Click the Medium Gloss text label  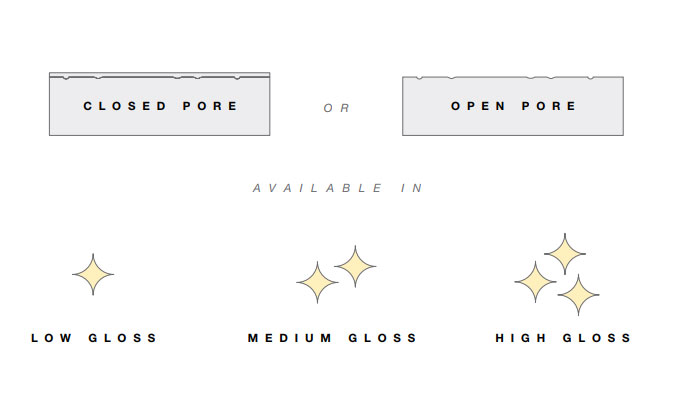(333, 338)
